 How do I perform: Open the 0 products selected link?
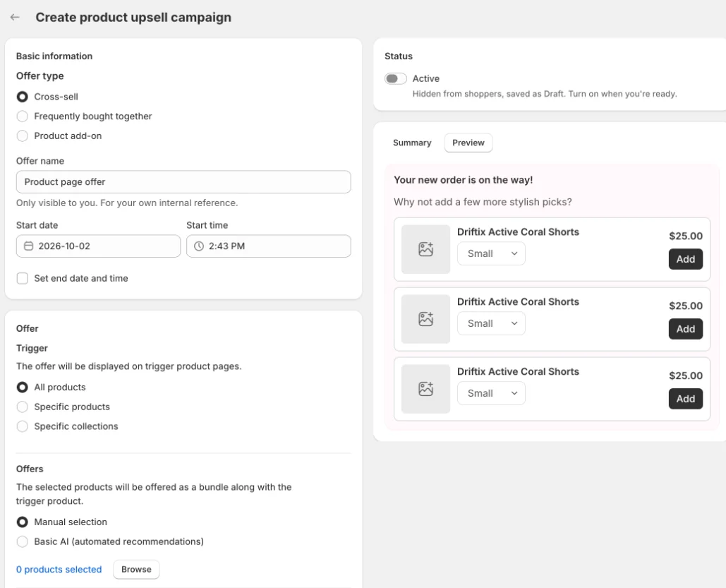coord(59,570)
